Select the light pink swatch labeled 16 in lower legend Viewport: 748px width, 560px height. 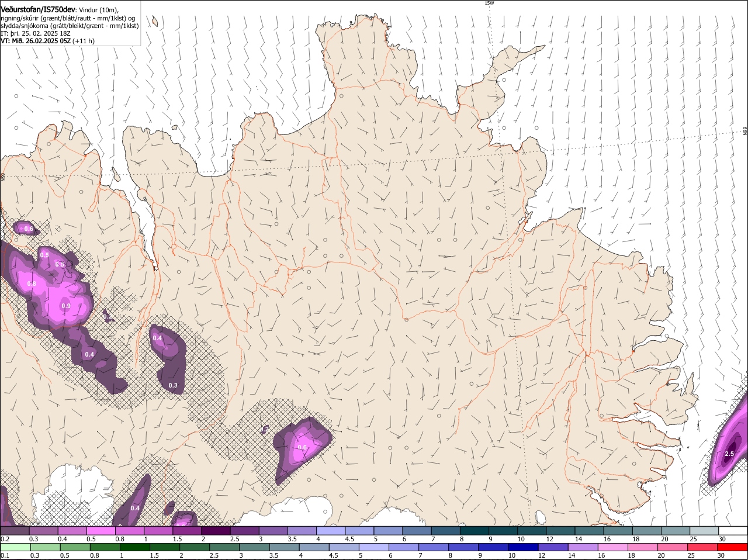coord(614,547)
